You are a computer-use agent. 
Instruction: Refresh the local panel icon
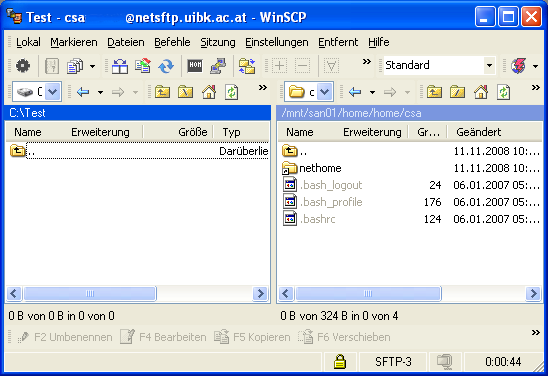point(232,92)
